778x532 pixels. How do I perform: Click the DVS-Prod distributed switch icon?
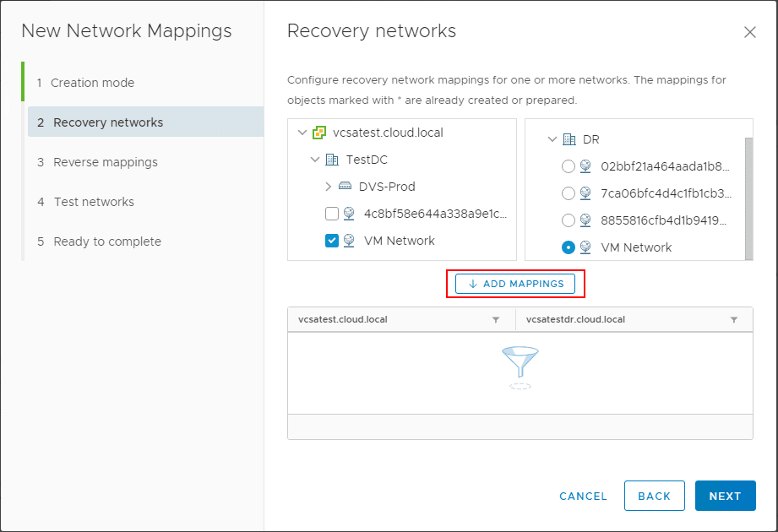(345, 187)
